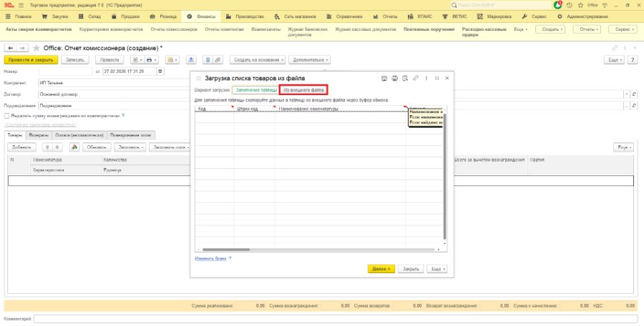
Task: Click the Провести button
Action: [x=109, y=59]
